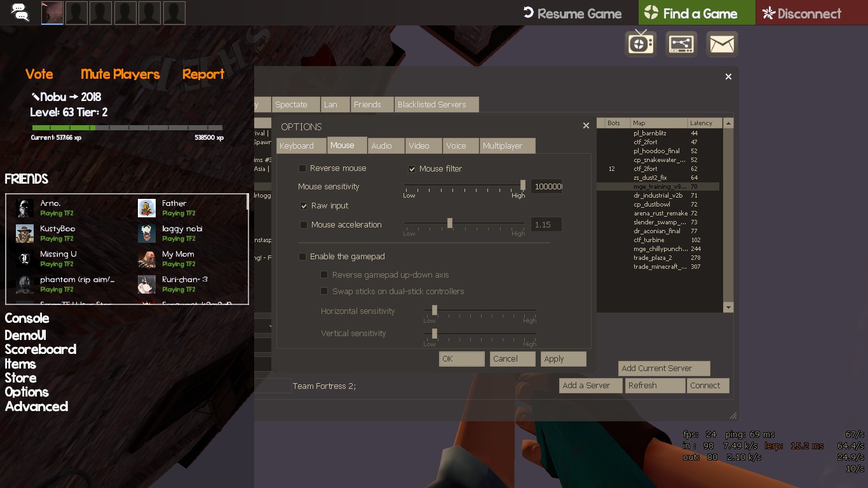Enable the Mouse acceleration checkbox
This screenshot has width=868, height=488.
(304, 225)
